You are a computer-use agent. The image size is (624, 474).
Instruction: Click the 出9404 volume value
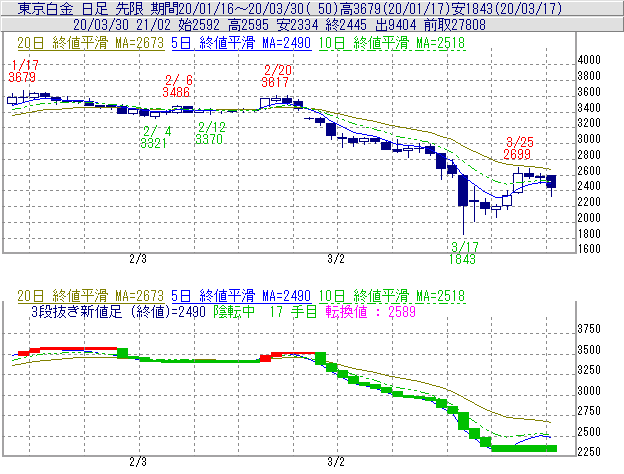click(396, 25)
